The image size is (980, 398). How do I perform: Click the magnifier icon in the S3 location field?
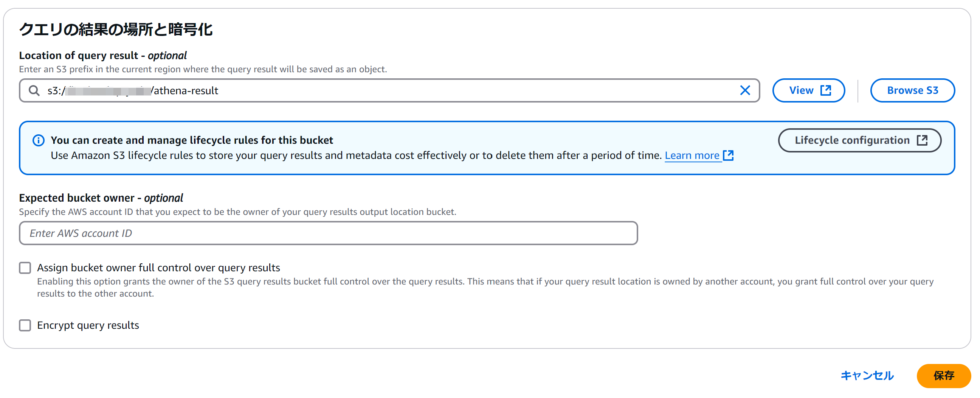[34, 90]
